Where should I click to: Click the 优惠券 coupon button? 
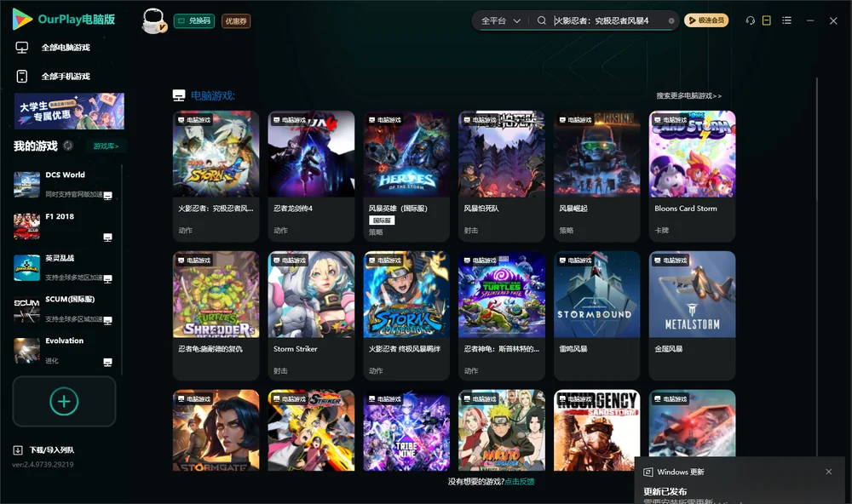click(x=236, y=21)
